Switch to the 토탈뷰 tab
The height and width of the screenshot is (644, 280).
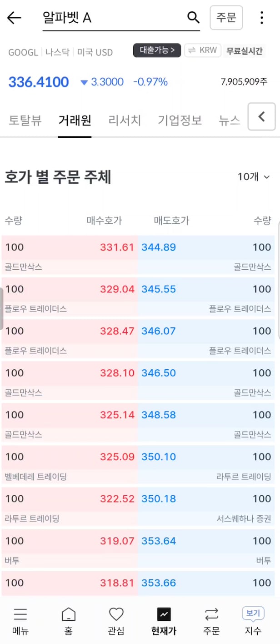25,121
